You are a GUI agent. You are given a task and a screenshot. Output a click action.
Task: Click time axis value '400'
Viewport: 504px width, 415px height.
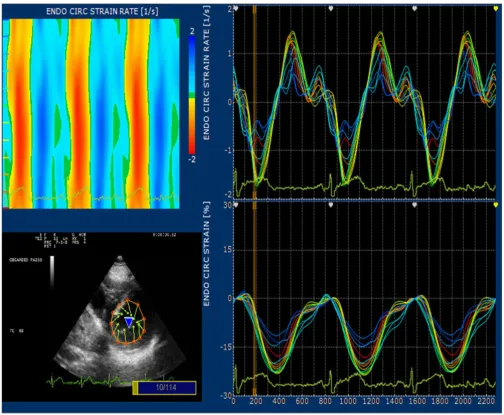[x=279, y=401]
